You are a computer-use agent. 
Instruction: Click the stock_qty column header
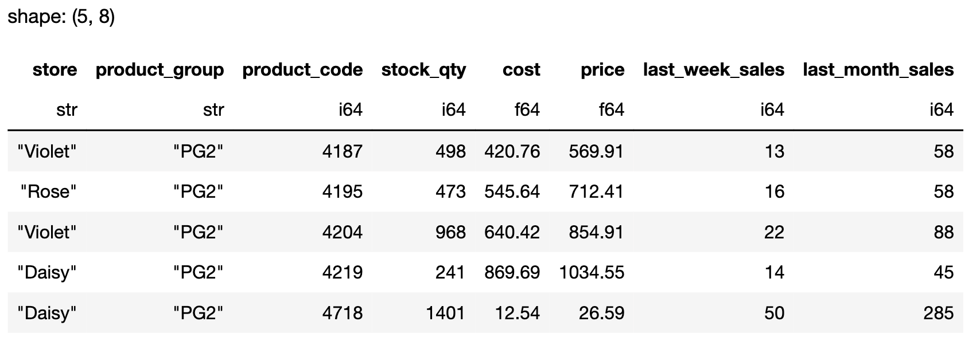[423, 70]
